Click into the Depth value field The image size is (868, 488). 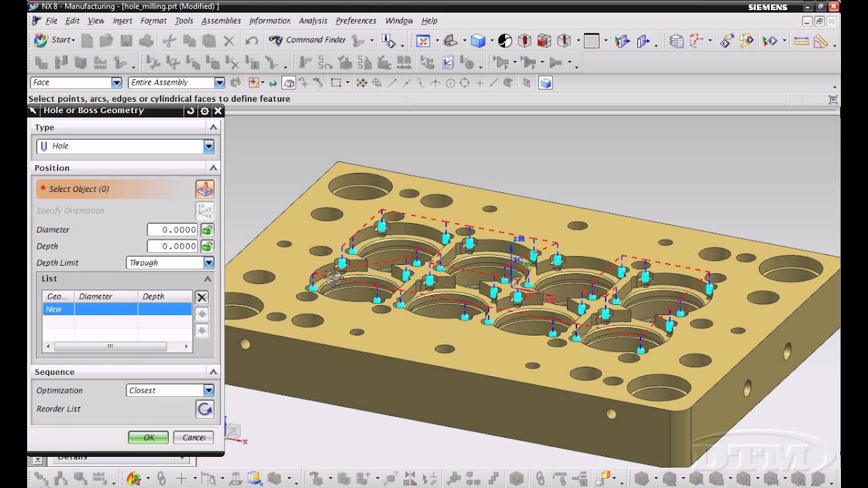tap(172, 246)
